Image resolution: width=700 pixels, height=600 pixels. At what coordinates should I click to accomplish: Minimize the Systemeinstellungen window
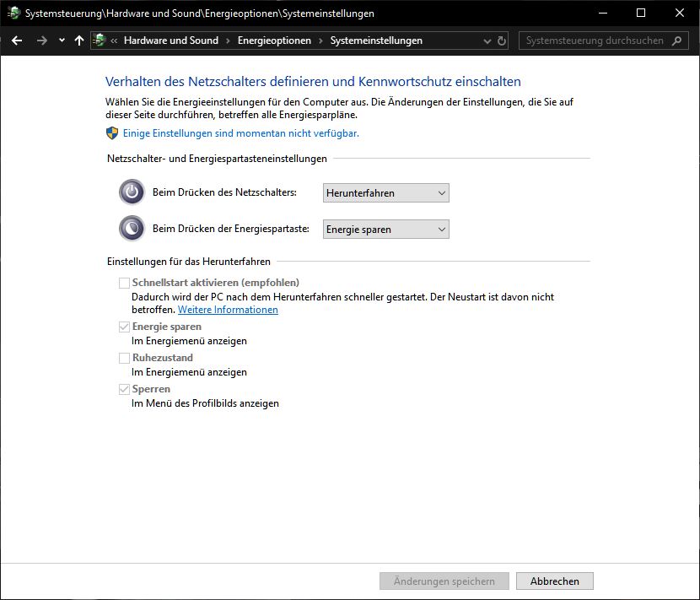tap(603, 13)
